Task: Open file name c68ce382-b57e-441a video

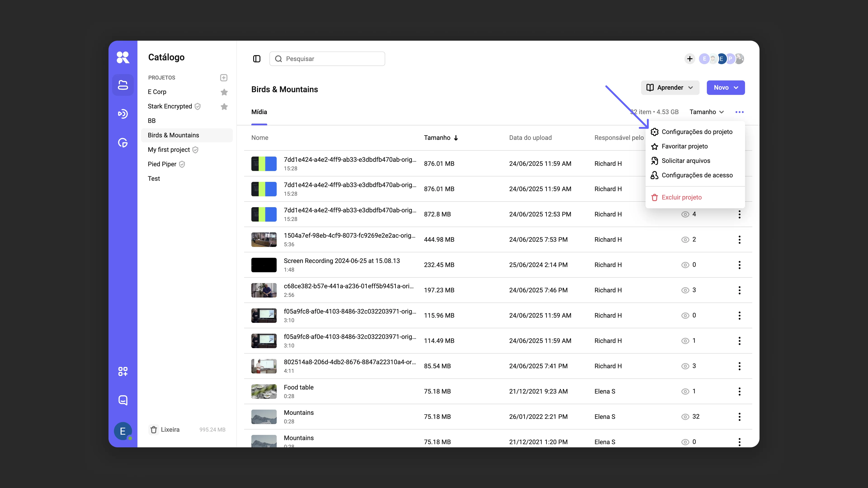Action: [x=349, y=286]
